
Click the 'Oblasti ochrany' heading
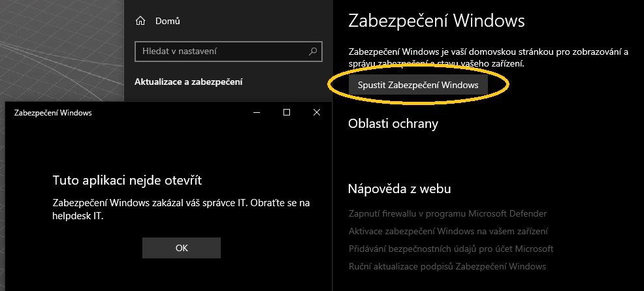393,123
